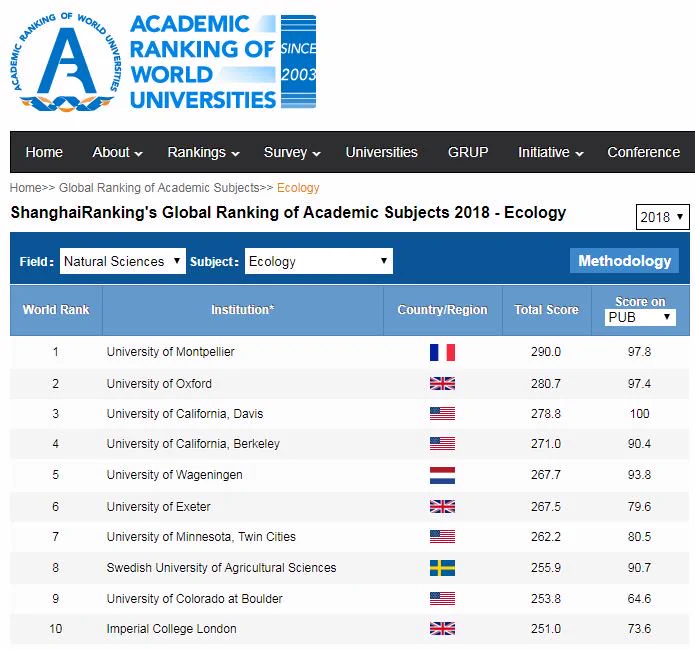695x649 pixels.
Task: Click PUB score 64.6
Action: pyautogui.click(x=640, y=598)
